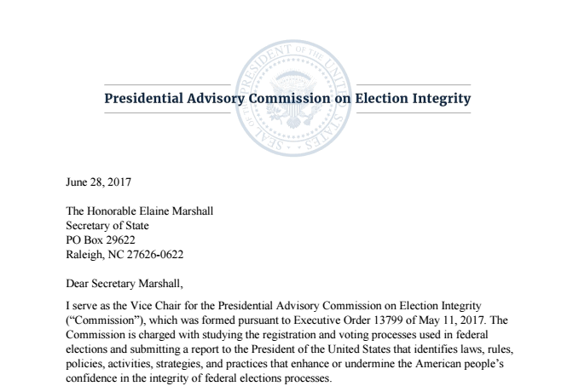Viewport: 579px width, 392px height.
Task: Click the line 'The Honorable Elaine Marshall'
Action: click(136, 211)
